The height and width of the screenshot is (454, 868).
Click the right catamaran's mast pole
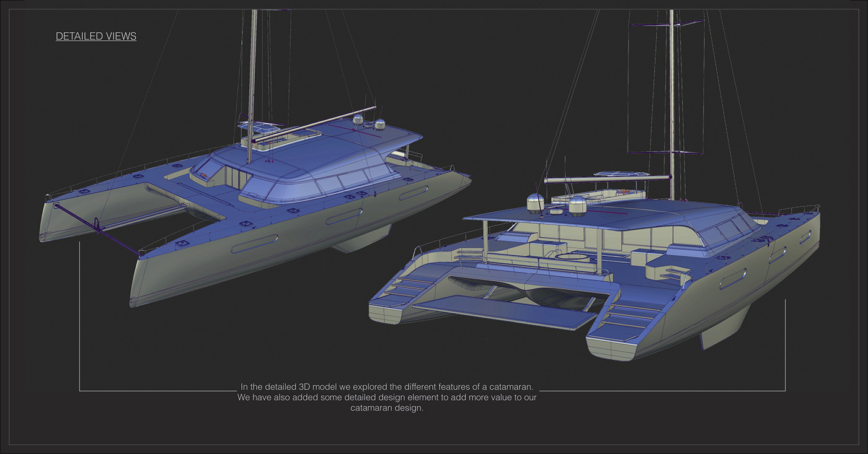[x=672, y=93]
